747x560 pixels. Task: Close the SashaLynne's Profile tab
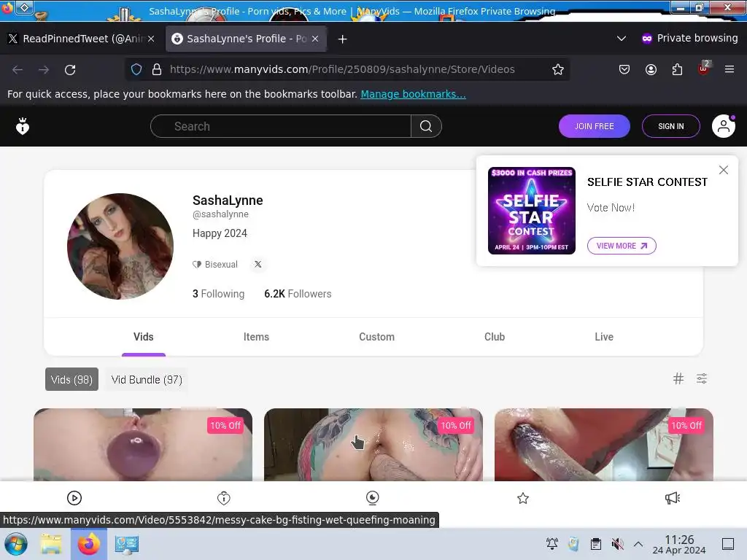tap(315, 39)
